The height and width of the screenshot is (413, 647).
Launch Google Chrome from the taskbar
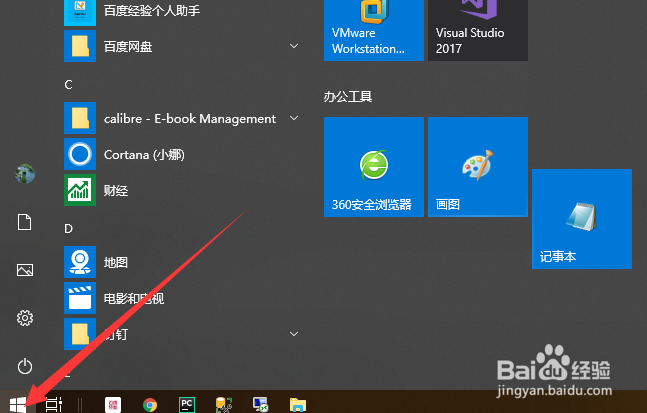pos(150,405)
